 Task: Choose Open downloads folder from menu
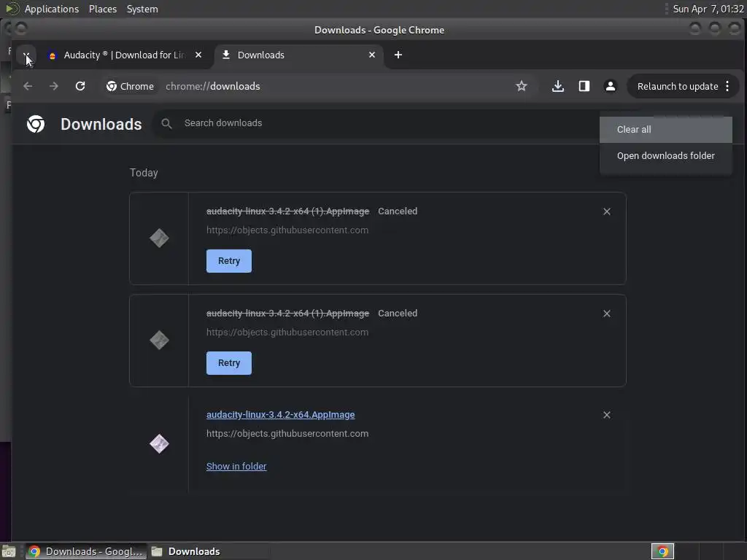pos(665,156)
